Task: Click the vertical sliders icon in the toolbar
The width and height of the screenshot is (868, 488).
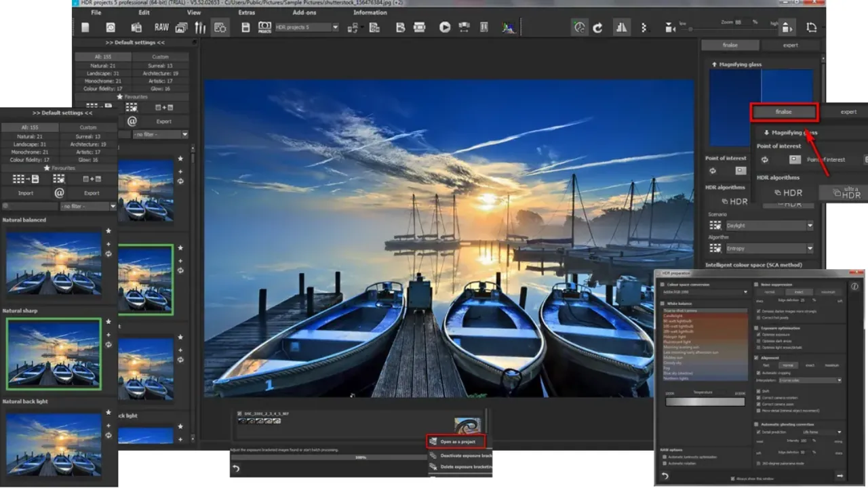Action: tap(200, 28)
